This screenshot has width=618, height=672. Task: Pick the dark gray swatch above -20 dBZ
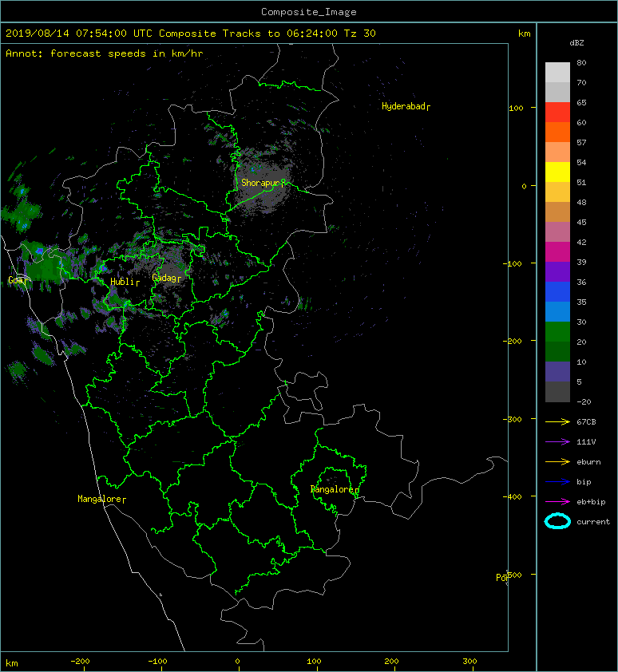coord(557,392)
